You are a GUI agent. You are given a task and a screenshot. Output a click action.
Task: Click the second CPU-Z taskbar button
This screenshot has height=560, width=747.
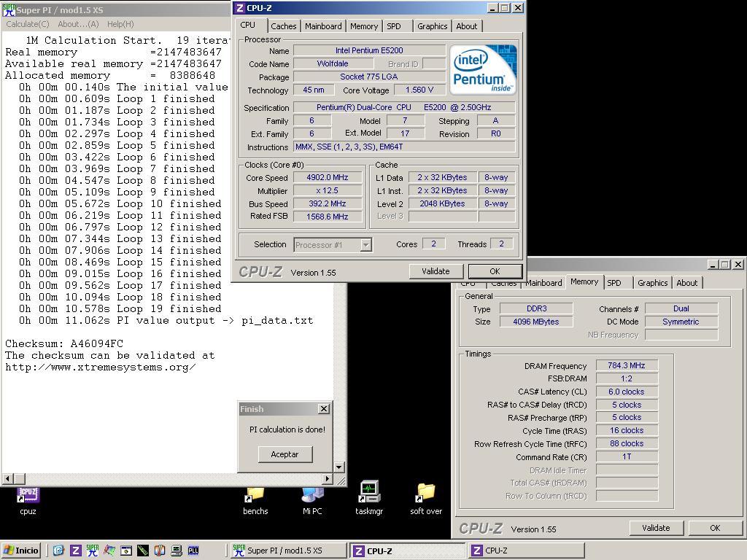click(527, 551)
